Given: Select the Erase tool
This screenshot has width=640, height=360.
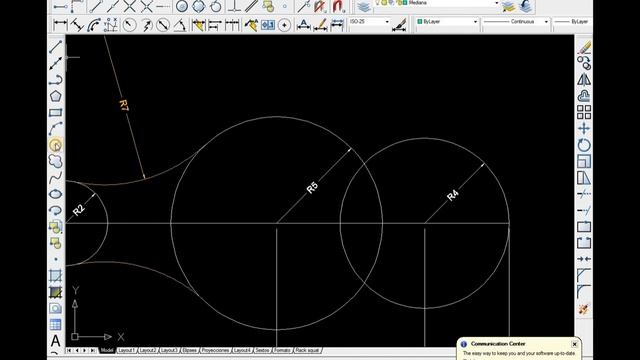Looking at the screenshot, I should pyautogui.click(x=584, y=47).
